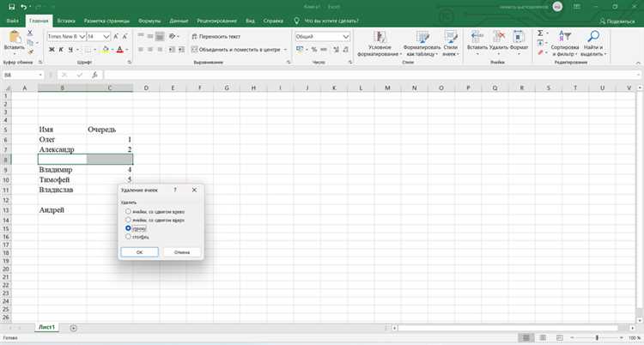Image resolution: width=644 pixels, height=345 pixels.
Task: Click the Вставить paste clipboard icon
Action: pyautogui.click(x=15, y=37)
